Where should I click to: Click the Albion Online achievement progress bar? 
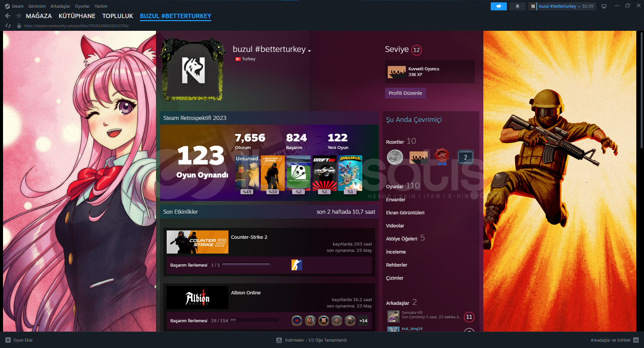[255, 321]
